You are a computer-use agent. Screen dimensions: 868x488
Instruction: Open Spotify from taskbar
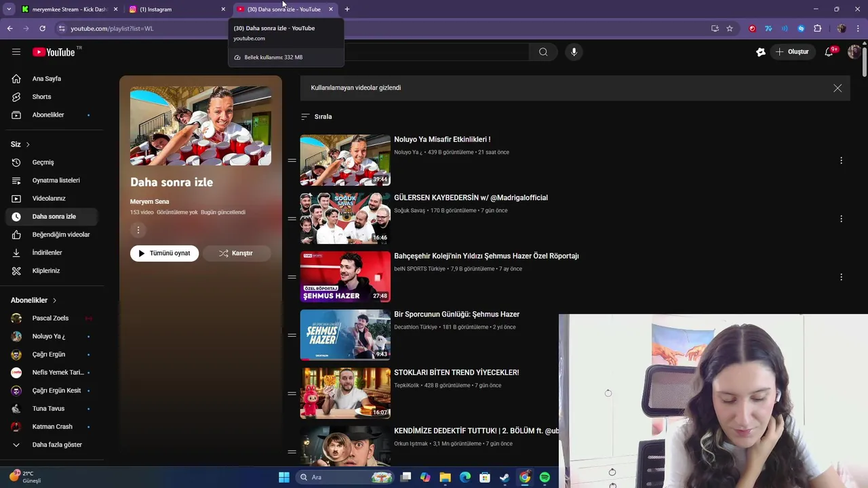pyautogui.click(x=545, y=477)
